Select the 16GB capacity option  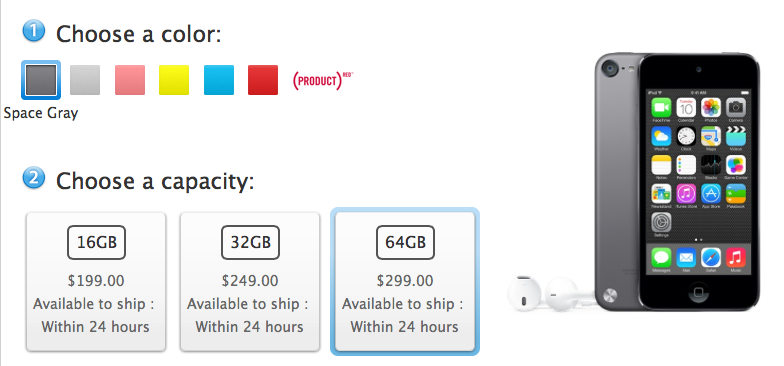click(96, 282)
